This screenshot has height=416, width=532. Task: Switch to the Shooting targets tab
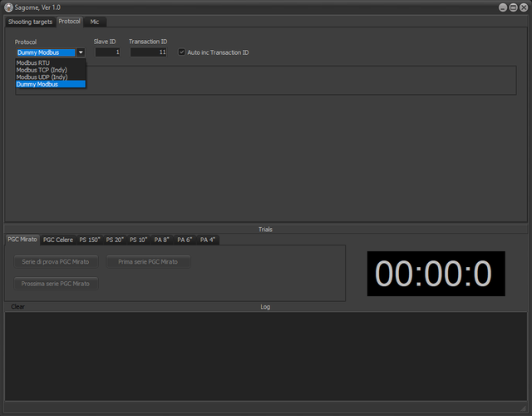point(30,22)
